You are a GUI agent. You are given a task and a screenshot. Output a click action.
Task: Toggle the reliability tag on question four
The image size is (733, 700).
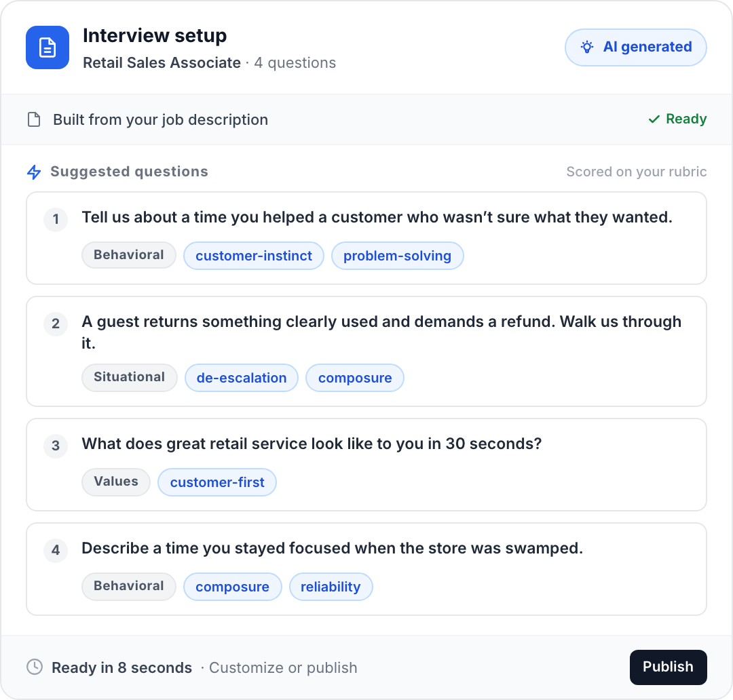pyautogui.click(x=331, y=587)
